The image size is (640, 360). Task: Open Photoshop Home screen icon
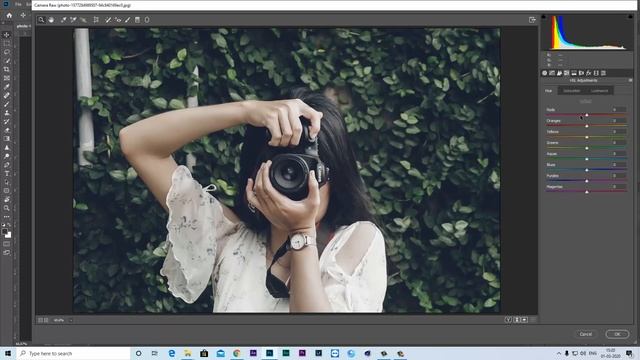click(x=9, y=16)
